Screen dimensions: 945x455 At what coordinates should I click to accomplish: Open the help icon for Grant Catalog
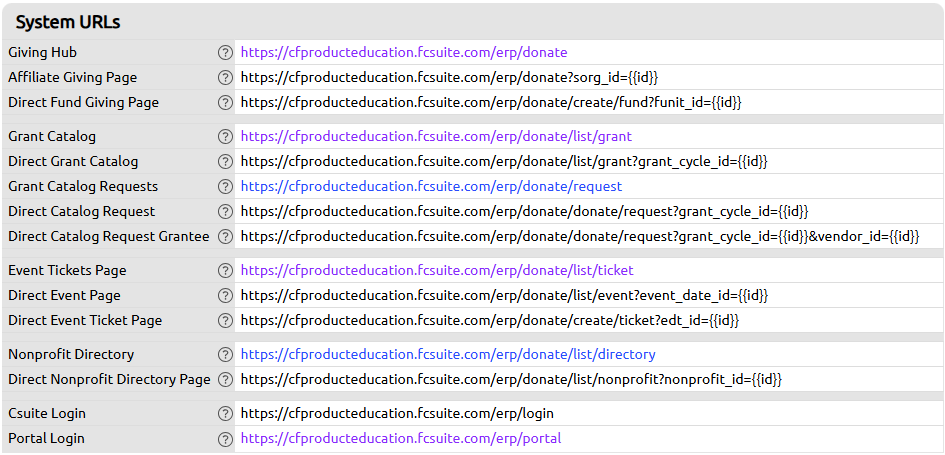(x=225, y=137)
